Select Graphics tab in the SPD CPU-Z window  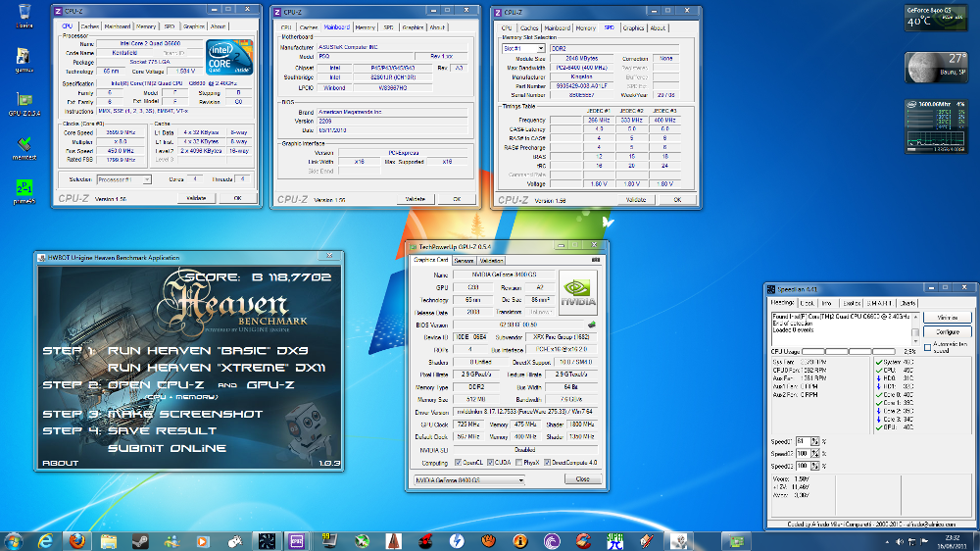pos(633,28)
